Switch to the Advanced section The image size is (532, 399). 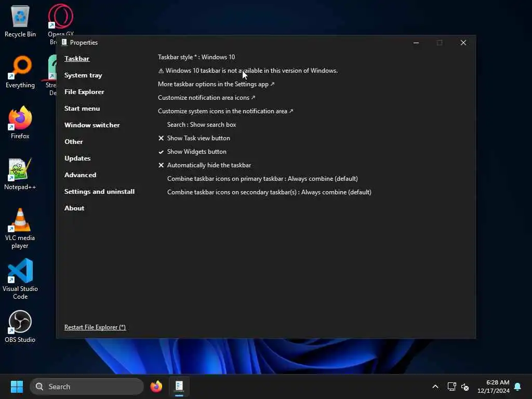pyautogui.click(x=81, y=175)
